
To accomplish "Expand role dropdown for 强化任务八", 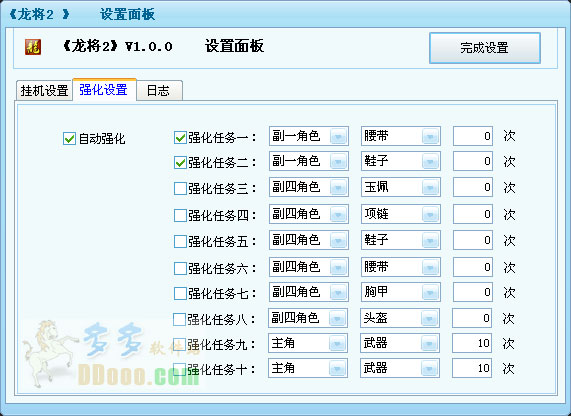I will coord(308,318).
